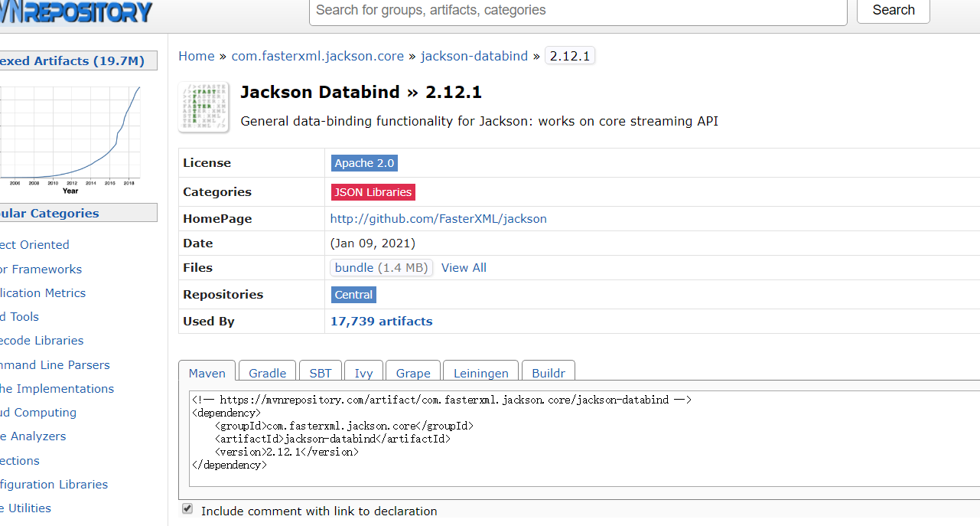Download the bundle (1.4 MB) file
980x526 pixels.
click(x=382, y=268)
